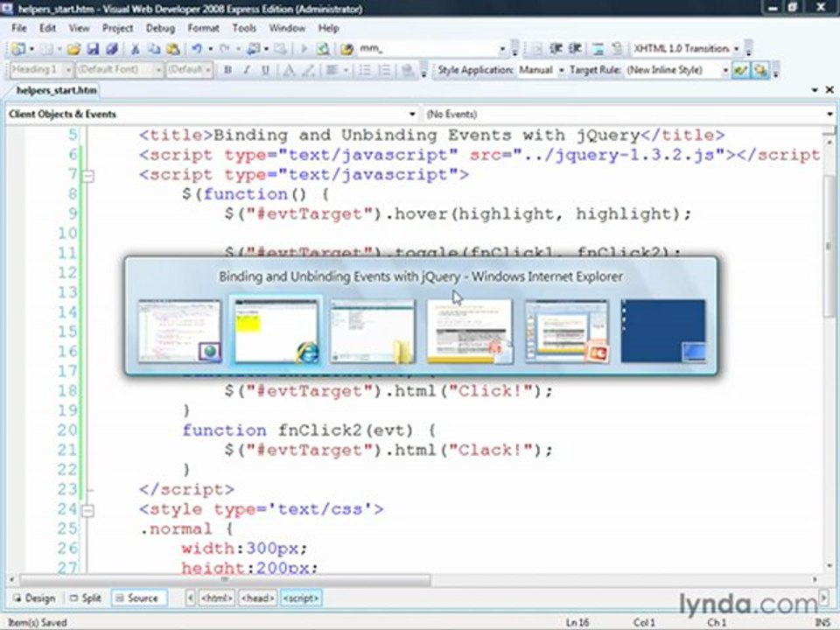Click the mm_ find text box

click(428, 49)
